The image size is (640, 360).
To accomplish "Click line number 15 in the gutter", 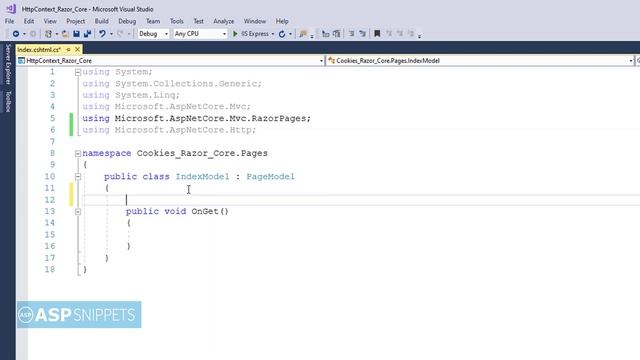I will pos(50,235).
